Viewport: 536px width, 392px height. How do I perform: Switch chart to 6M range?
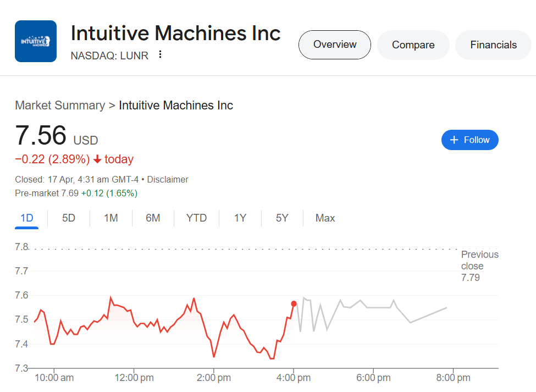point(153,218)
